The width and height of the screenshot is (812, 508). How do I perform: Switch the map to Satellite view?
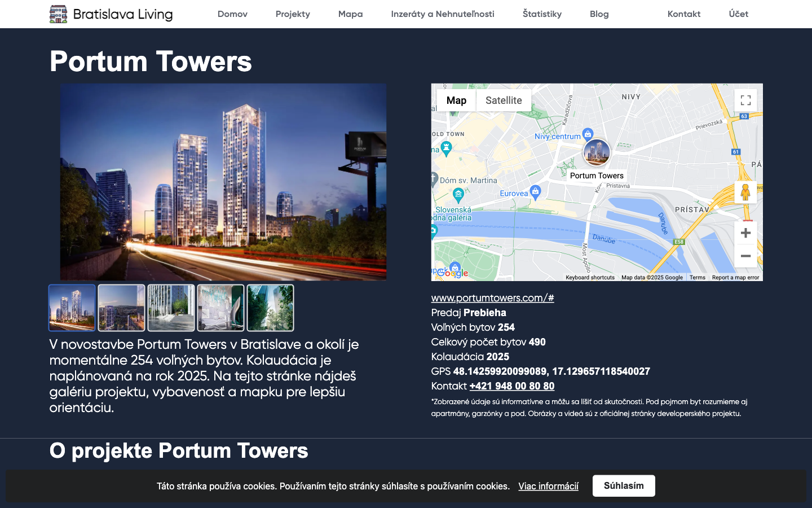[x=504, y=100]
